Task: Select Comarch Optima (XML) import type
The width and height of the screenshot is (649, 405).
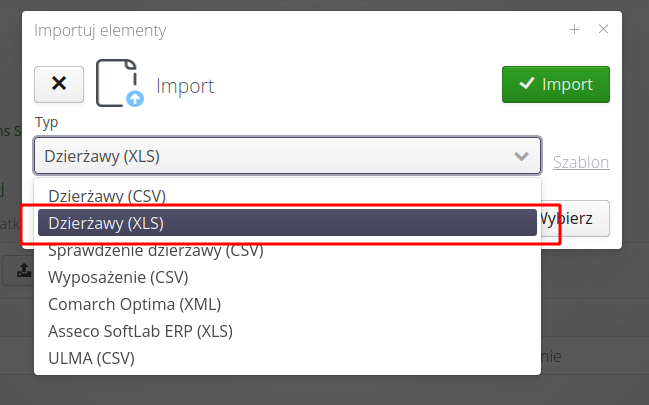Action: (x=134, y=303)
